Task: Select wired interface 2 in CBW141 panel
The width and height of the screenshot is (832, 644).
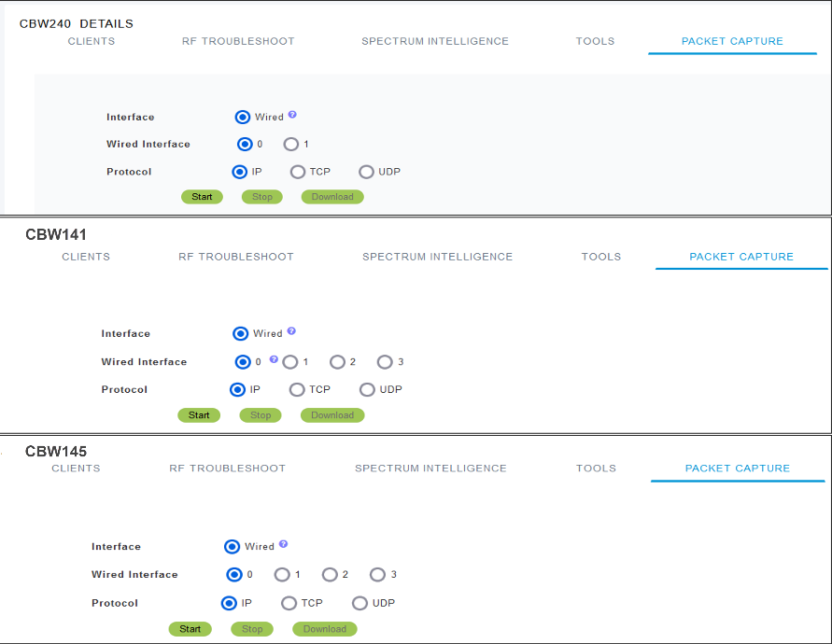Action: (x=337, y=362)
